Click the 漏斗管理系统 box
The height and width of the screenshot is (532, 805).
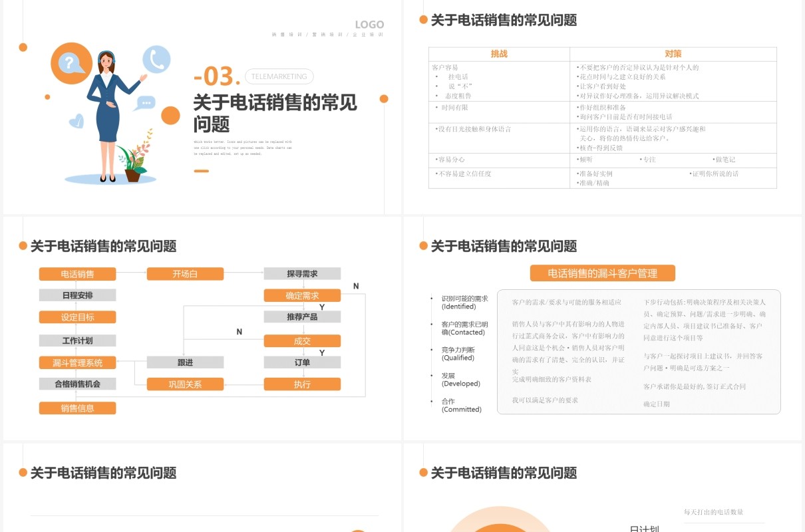click(77, 363)
